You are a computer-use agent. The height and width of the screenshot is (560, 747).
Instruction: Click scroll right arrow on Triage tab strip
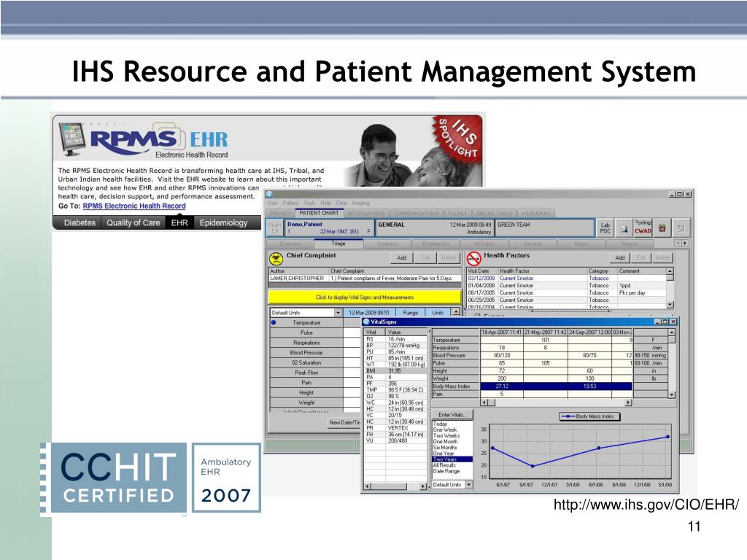pyautogui.click(x=685, y=244)
